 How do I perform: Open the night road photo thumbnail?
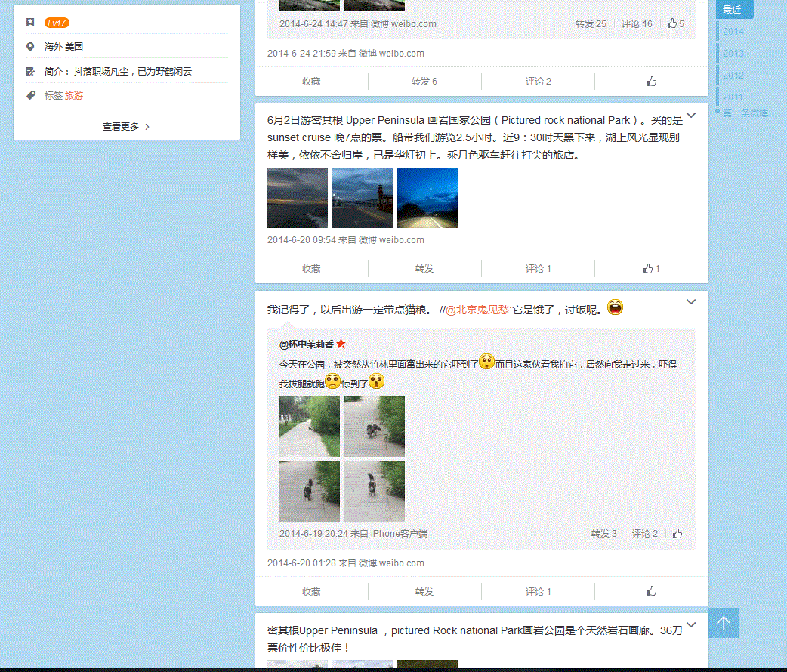[427, 198]
